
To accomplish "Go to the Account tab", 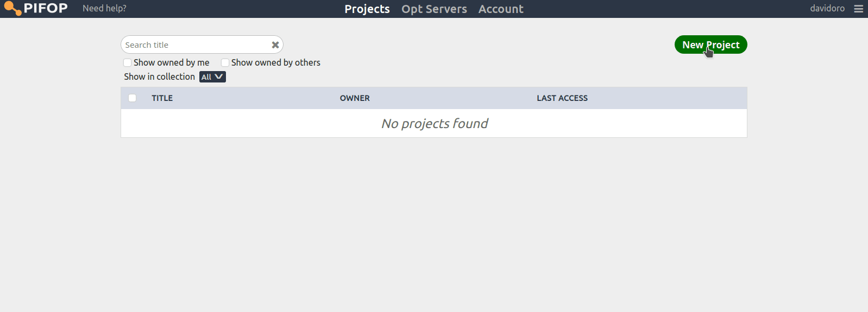I will click(501, 9).
